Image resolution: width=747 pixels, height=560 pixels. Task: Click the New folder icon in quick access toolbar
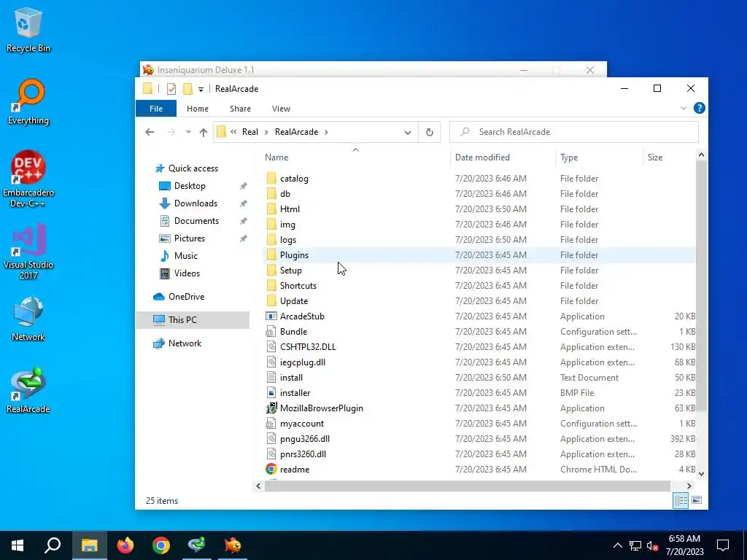coord(187,88)
